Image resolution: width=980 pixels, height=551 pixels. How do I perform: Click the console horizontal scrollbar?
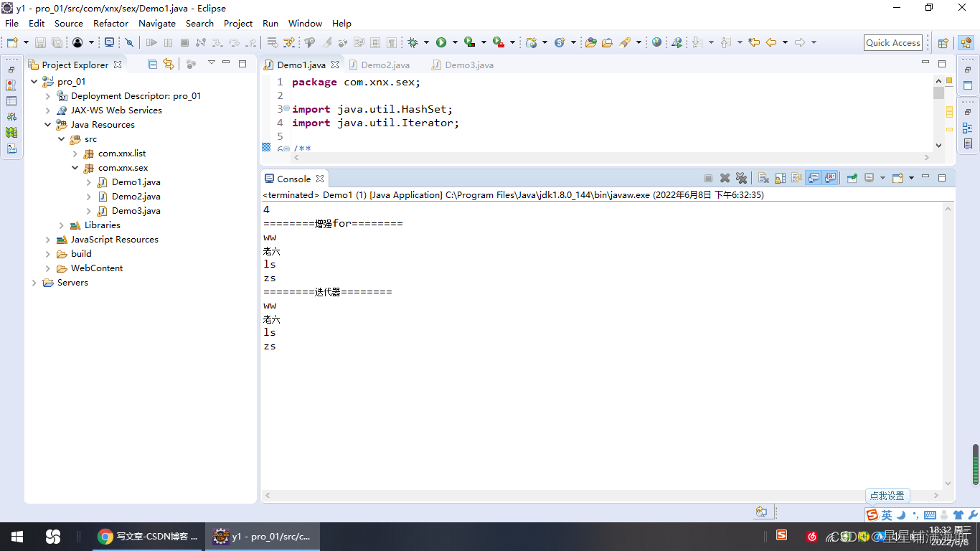(x=602, y=495)
